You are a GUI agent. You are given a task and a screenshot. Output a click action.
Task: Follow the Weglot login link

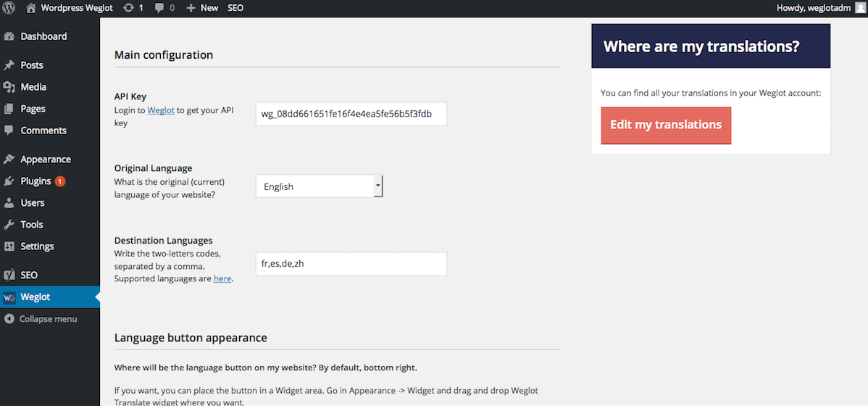tap(161, 110)
